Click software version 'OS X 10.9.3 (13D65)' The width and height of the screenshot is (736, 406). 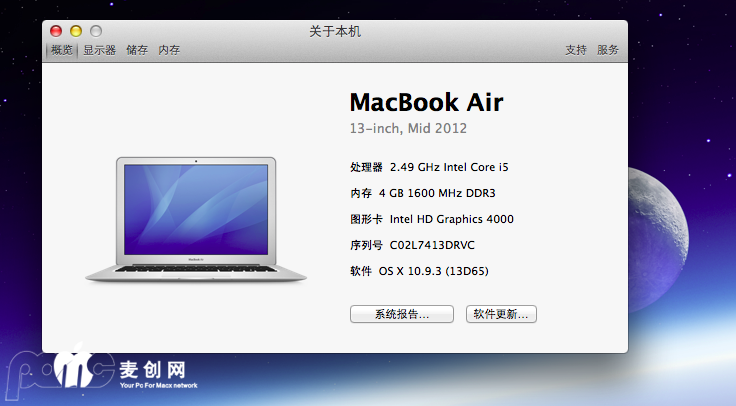pyautogui.click(x=434, y=271)
